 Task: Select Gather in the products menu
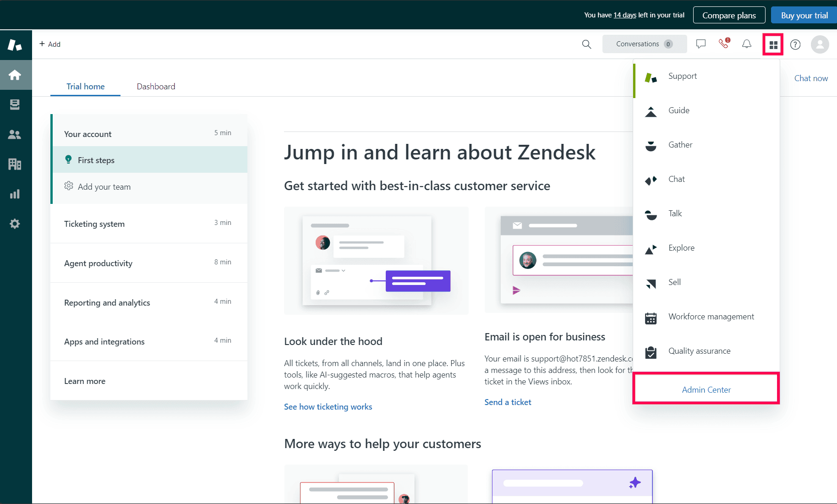click(x=706, y=145)
